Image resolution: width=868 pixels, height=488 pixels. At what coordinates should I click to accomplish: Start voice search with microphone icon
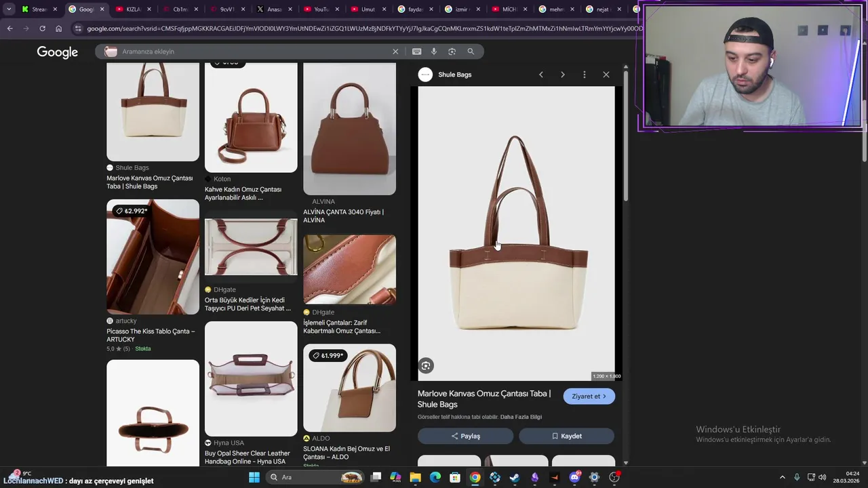click(434, 52)
